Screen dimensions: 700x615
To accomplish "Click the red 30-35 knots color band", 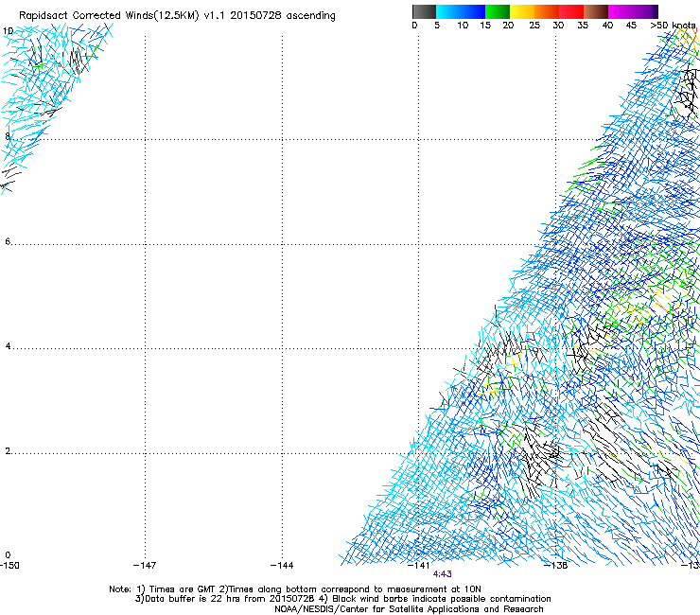I will pyautogui.click(x=571, y=11).
